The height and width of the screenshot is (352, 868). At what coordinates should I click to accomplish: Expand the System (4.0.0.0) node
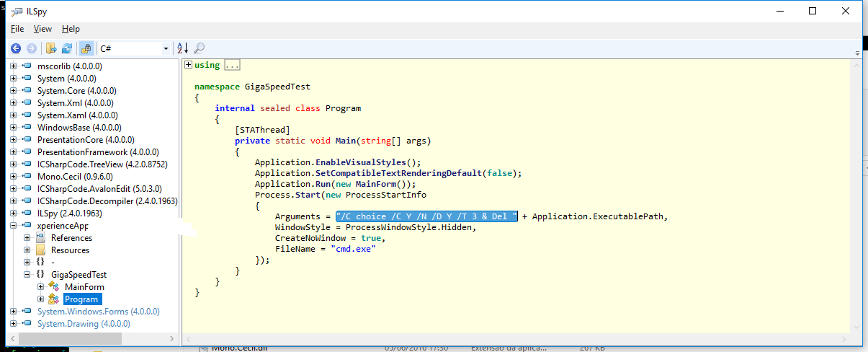tap(13, 79)
